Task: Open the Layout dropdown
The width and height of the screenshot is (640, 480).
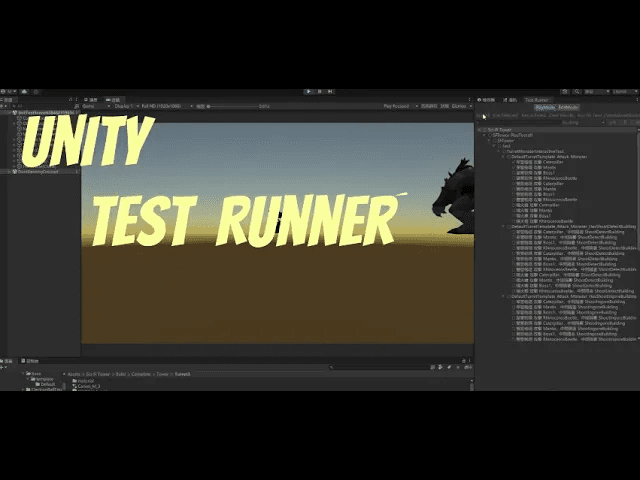Action: (624, 92)
